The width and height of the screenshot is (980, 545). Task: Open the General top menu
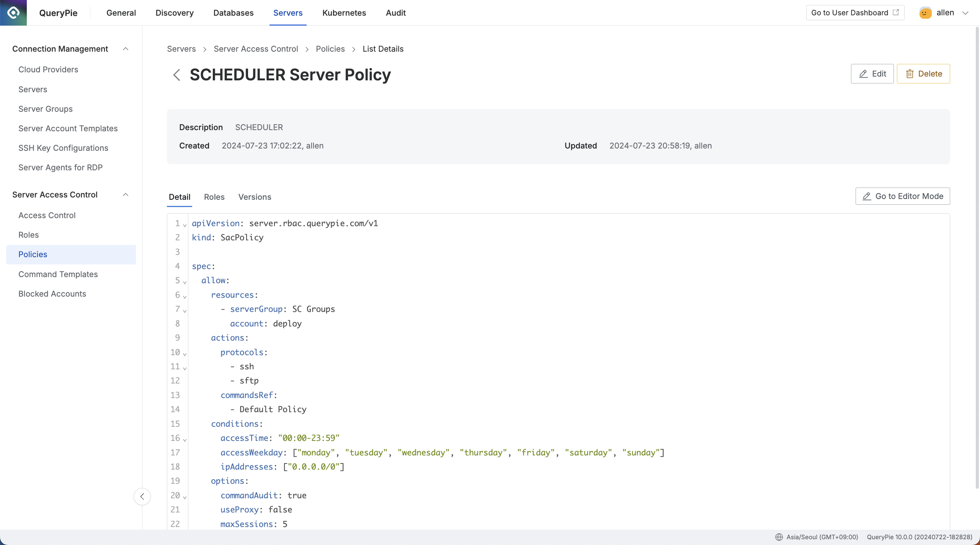[121, 13]
